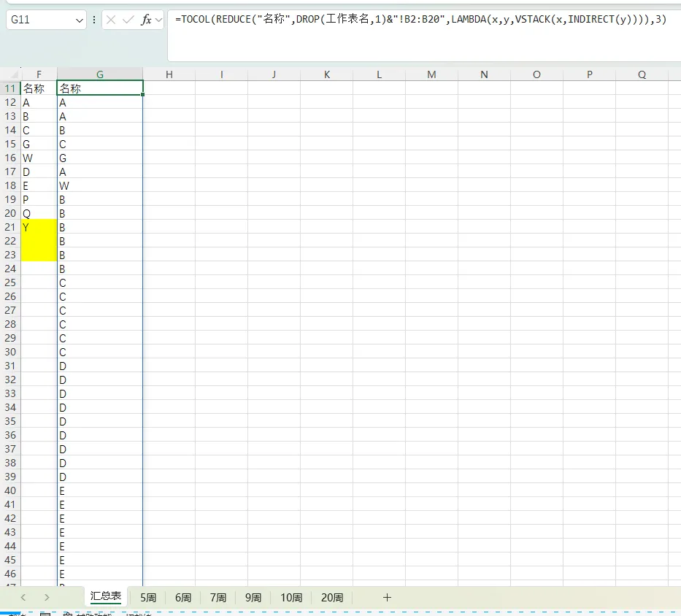681x616 pixels.
Task: Switch to the 20周 sheet tab
Action: [x=332, y=597]
